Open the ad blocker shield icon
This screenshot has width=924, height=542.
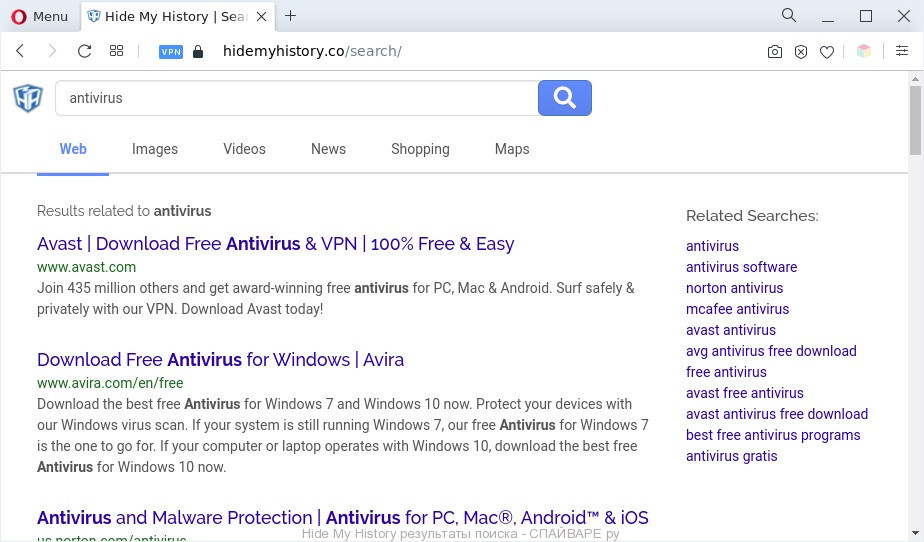pyautogui.click(x=801, y=52)
